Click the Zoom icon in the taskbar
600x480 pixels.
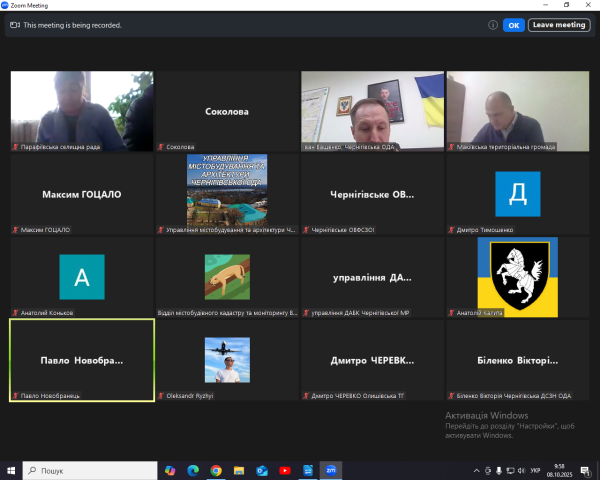(x=331, y=470)
